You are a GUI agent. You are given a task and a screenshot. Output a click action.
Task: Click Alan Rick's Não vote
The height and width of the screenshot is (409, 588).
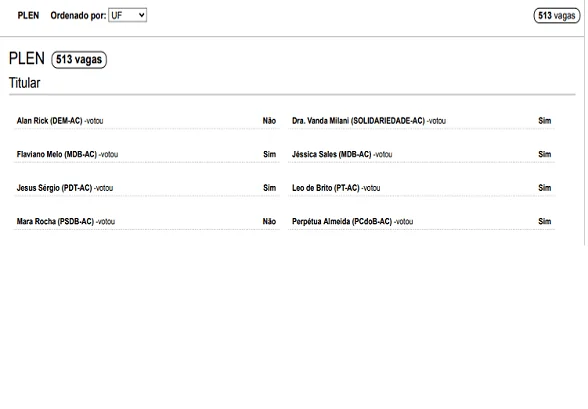tap(269, 121)
